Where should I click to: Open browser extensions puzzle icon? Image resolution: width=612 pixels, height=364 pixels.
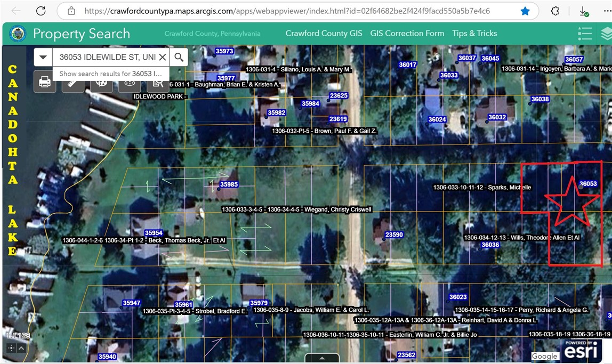tap(555, 11)
